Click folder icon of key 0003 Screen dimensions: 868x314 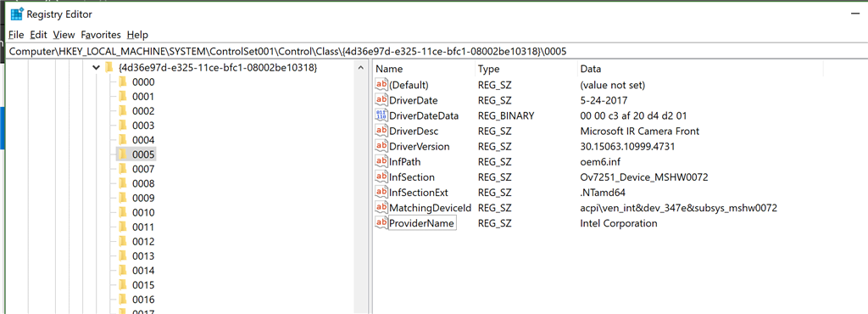(x=123, y=125)
